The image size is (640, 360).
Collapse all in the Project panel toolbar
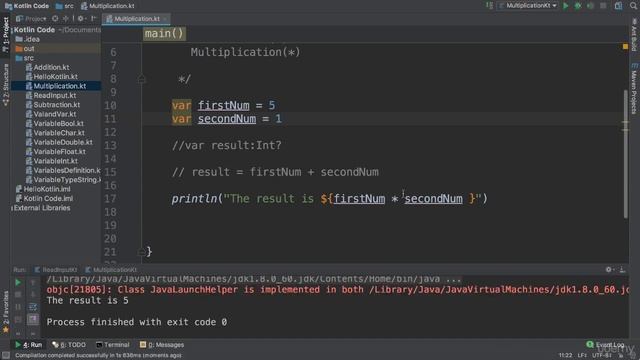pos(65,19)
